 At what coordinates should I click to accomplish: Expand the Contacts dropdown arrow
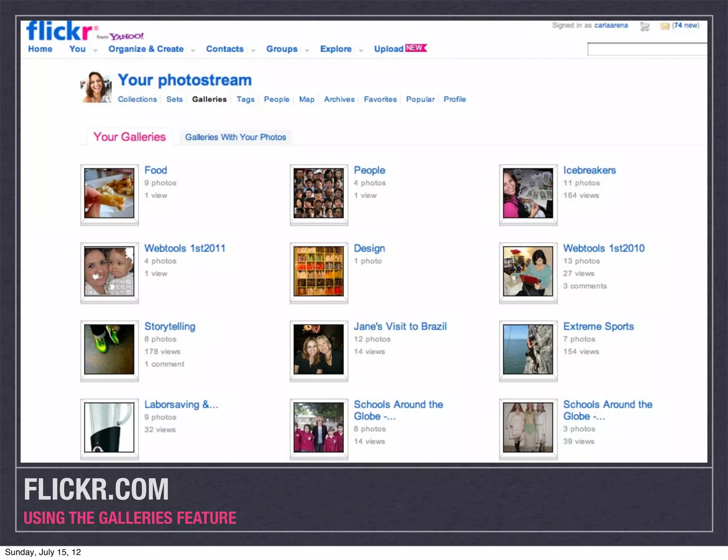click(253, 50)
